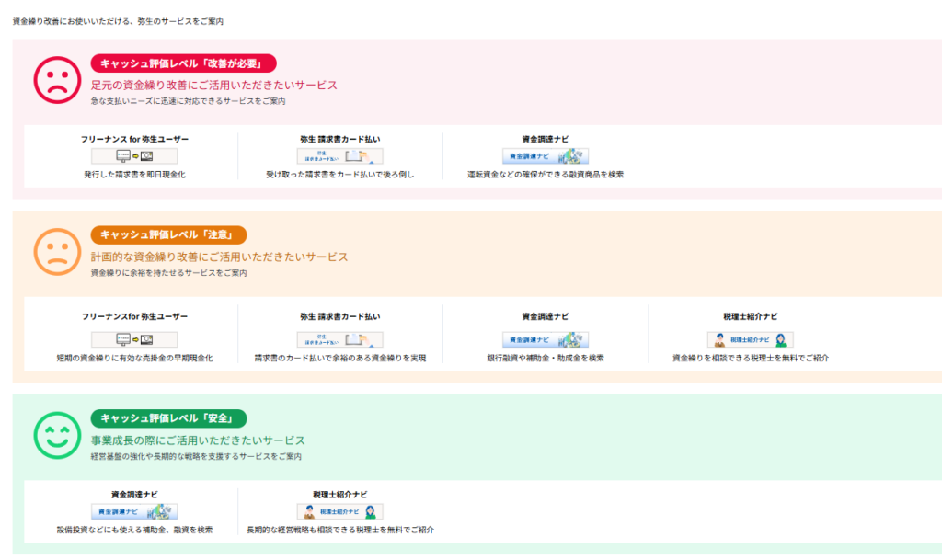Click 発行した請求書を即日現金化 description text
This screenshot has height=560, width=942.
[x=134, y=174]
